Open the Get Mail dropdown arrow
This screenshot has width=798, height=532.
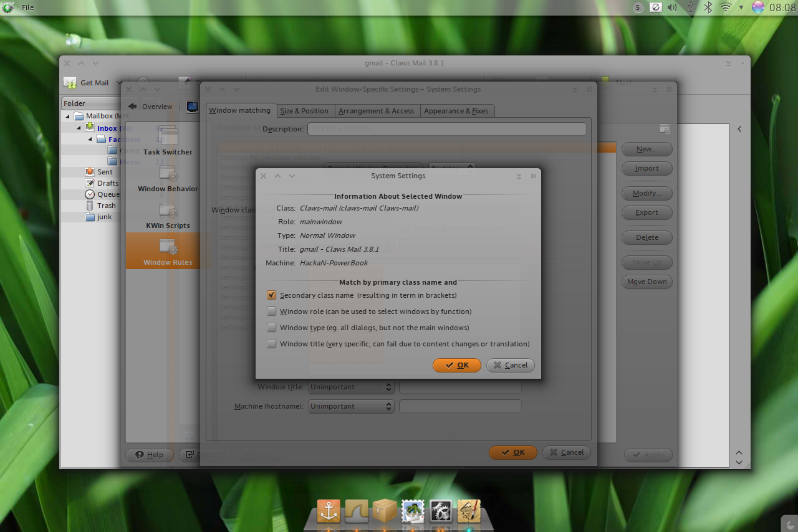click(x=118, y=83)
